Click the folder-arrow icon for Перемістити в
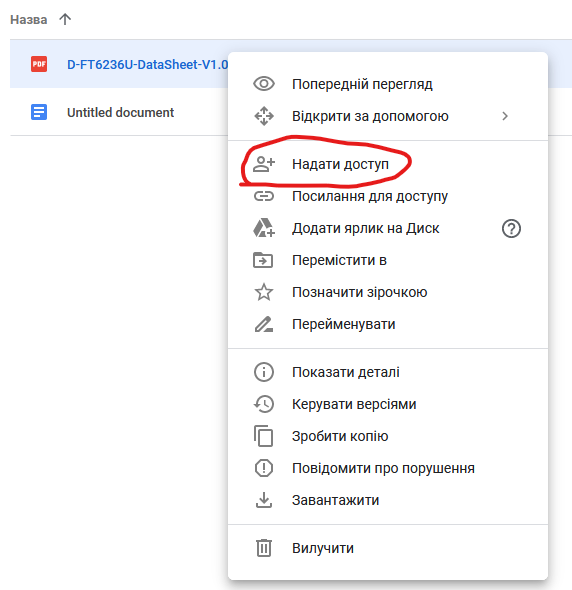Screen dimensions: 572x590 pos(263,260)
